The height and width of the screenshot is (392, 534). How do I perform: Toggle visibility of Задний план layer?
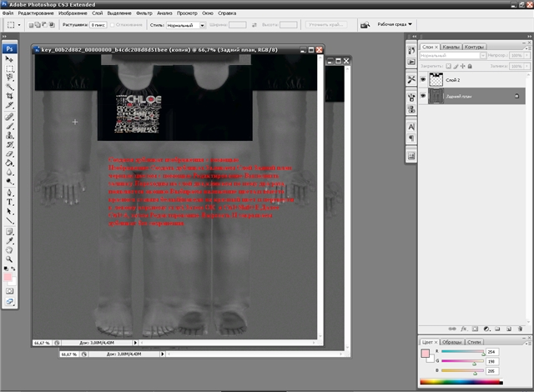(x=421, y=97)
